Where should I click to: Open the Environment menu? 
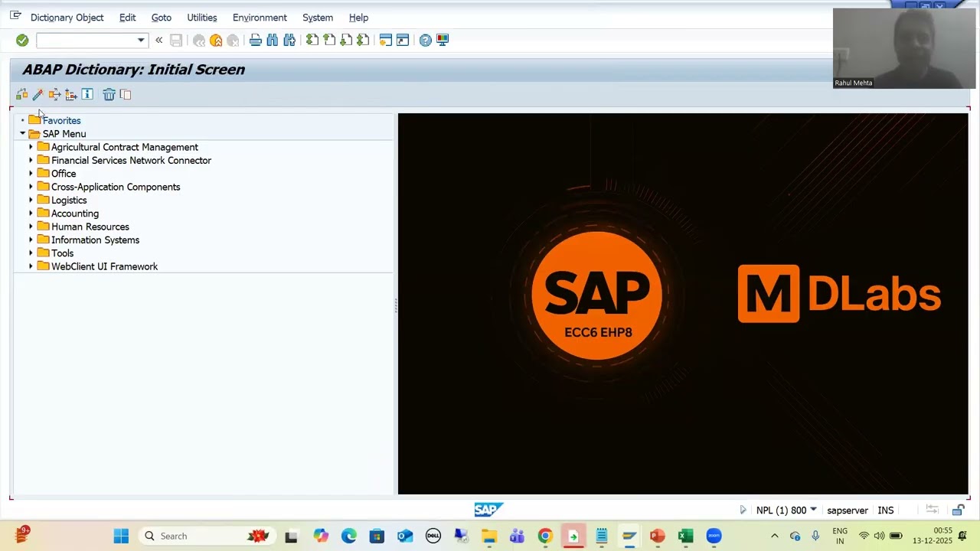coord(260,18)
